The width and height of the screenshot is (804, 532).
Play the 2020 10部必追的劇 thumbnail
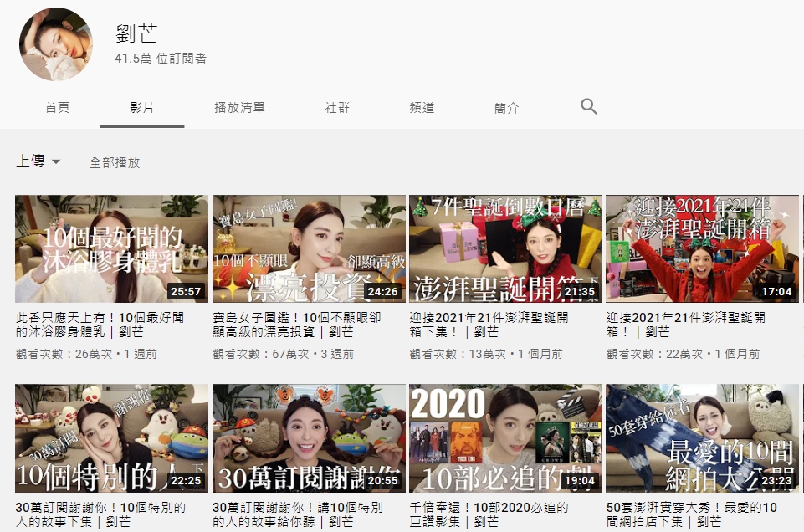click(505, 438)
